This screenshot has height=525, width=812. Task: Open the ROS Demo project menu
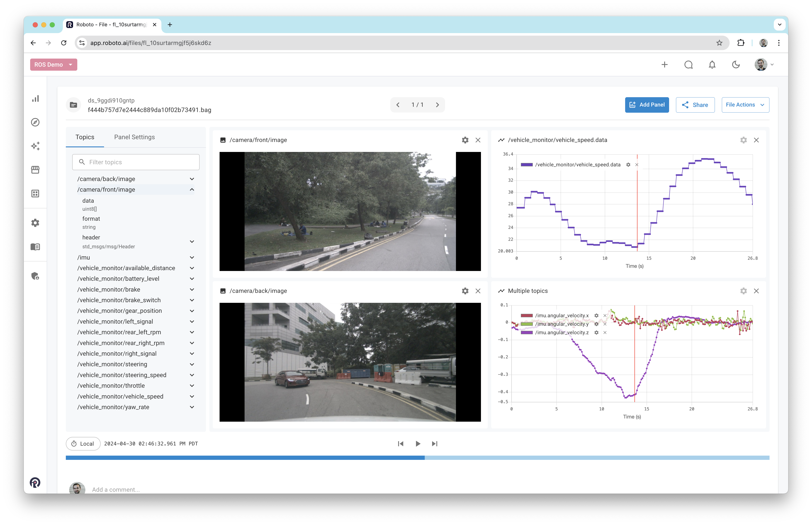point(54,65)
